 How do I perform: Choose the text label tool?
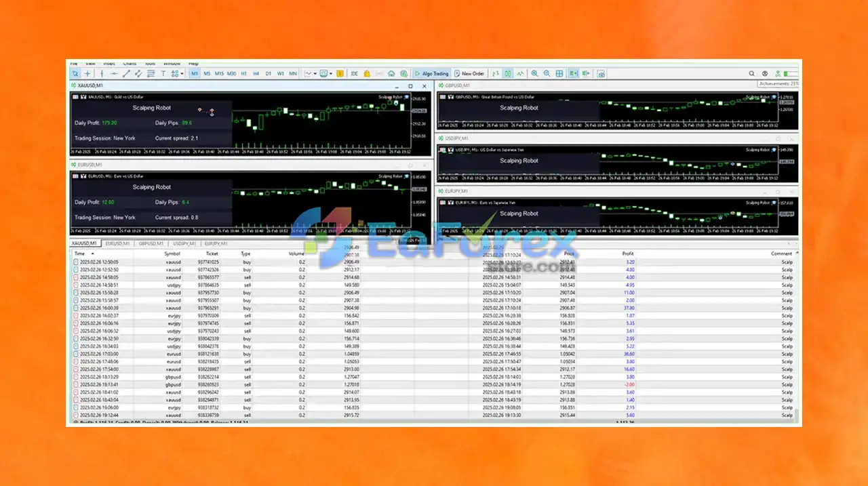tap(163, 73)
